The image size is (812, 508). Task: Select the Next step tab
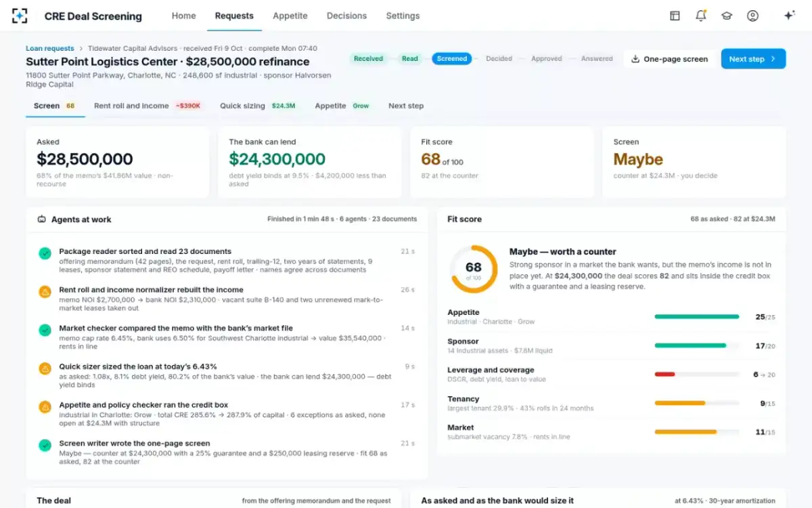pos(406,106)
